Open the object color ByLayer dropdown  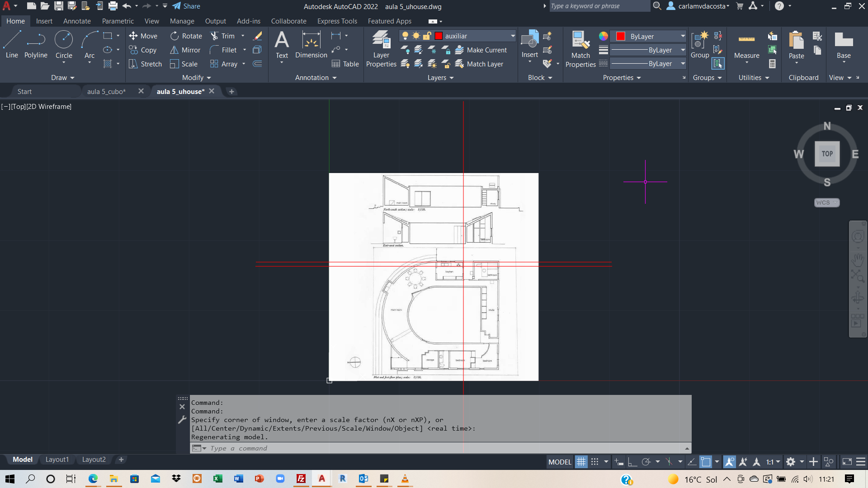[x=683, y=36]
